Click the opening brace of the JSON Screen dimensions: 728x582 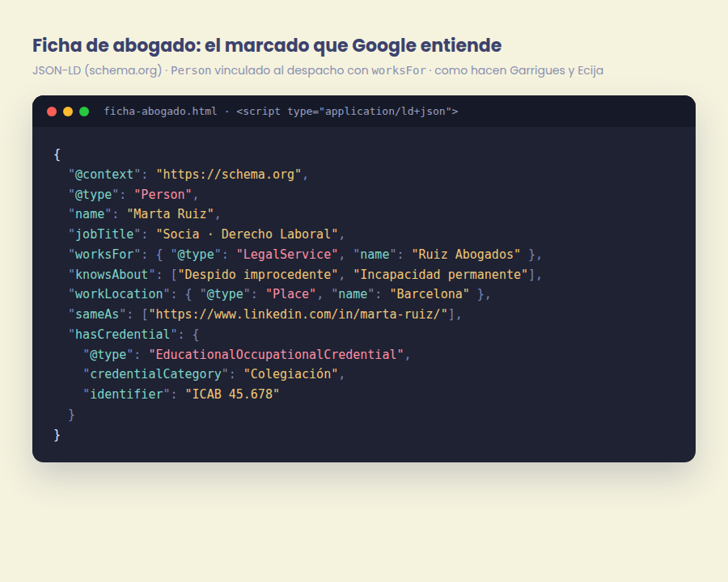[x=57, y=154]
